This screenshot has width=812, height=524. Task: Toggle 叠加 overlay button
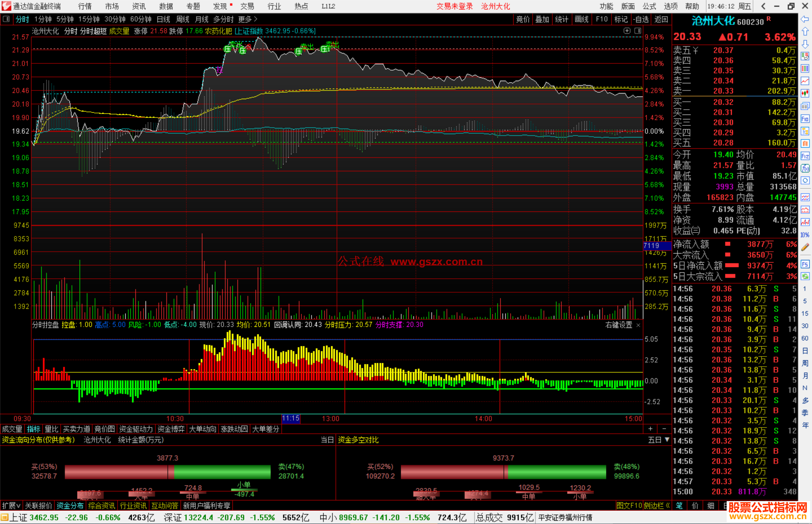coord(542,19)
